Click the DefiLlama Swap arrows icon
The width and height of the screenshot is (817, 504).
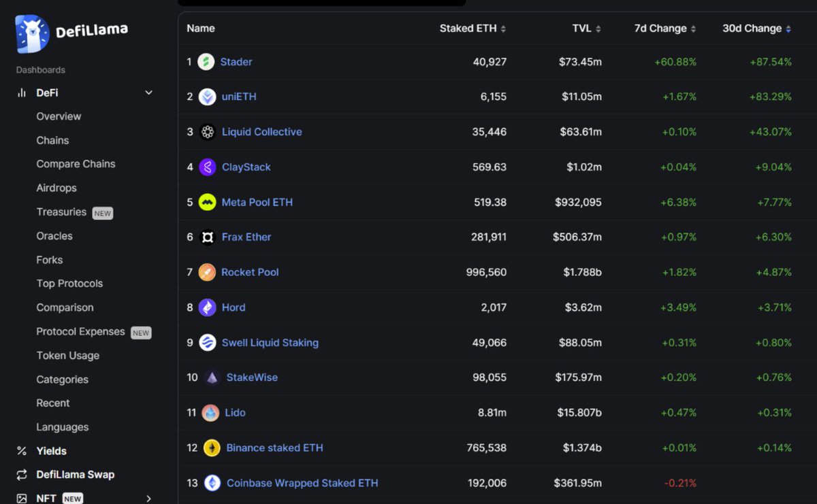pyautogui.click(x=22, y=475)
